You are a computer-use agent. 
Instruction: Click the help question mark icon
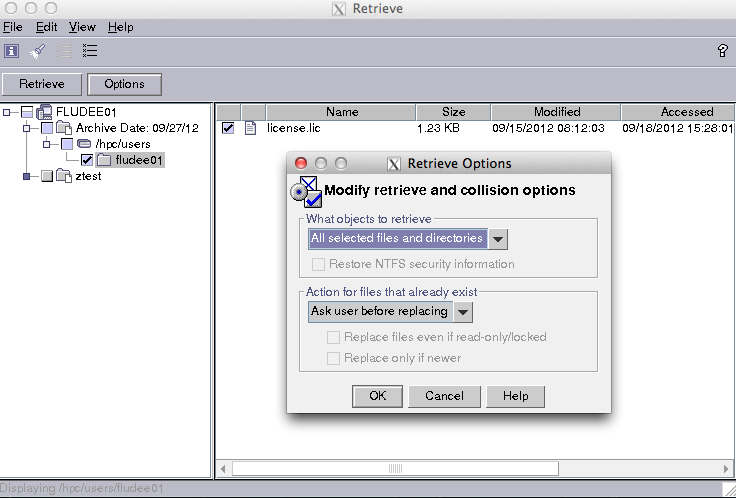722,51
